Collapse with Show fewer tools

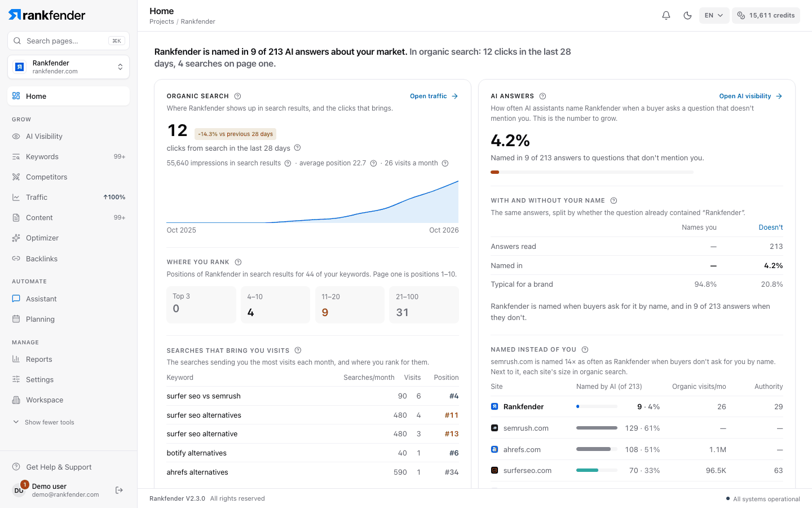click(44, 422)
